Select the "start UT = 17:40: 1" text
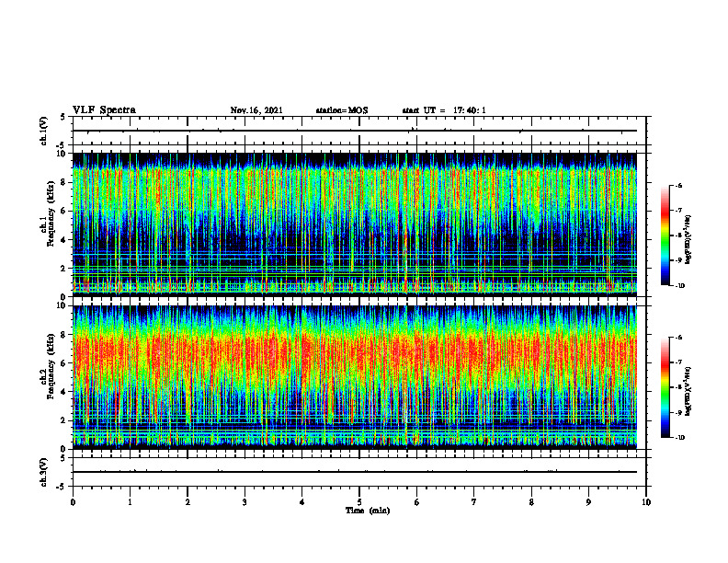Screen dimensions: 728x563 click(x=443, y=110)
